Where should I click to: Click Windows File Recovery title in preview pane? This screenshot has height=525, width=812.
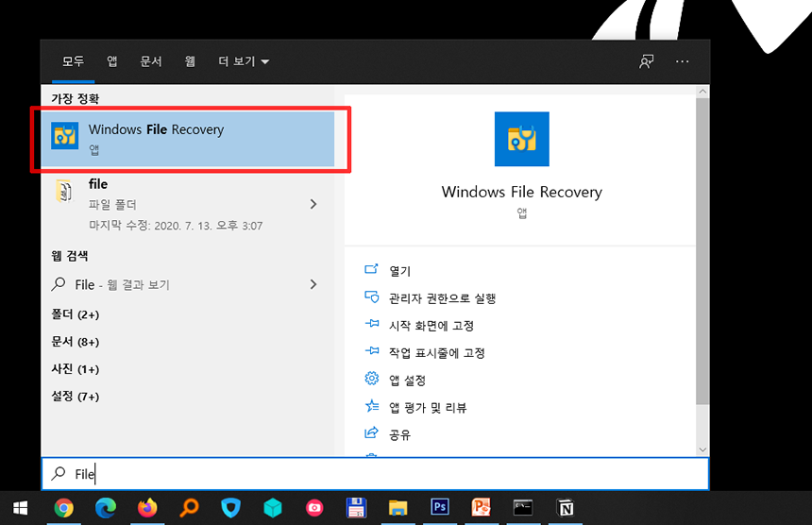[x=521, y=192]
